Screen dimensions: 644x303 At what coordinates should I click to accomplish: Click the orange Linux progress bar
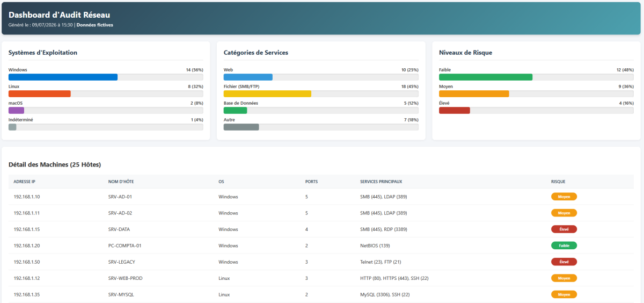click(x=40, y=93)
